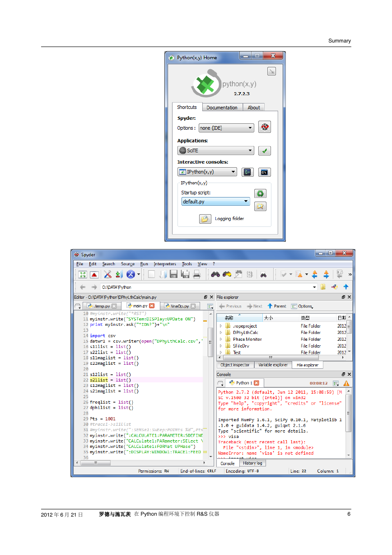Print the file from Spyder toolbar

click(x=196, y=274)
